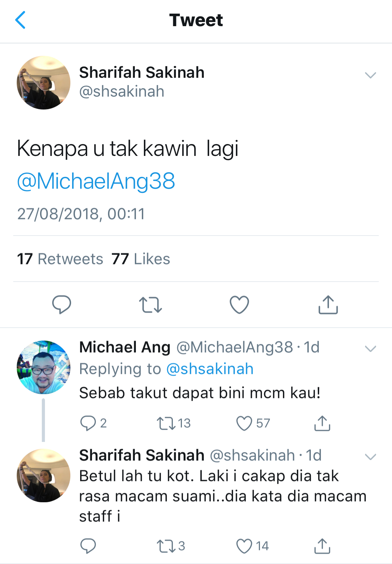This screenshot has width=392, height=564.
Task: Reply to Michael Ang's tweet
Action: 88,423
